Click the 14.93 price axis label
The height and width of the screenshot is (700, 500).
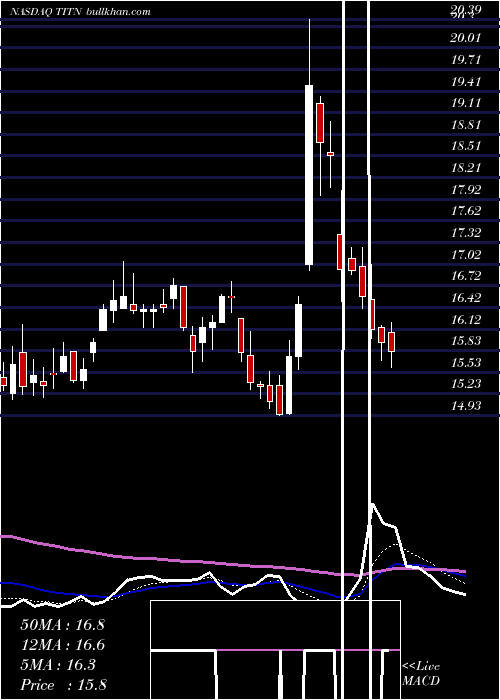point(466,406)
